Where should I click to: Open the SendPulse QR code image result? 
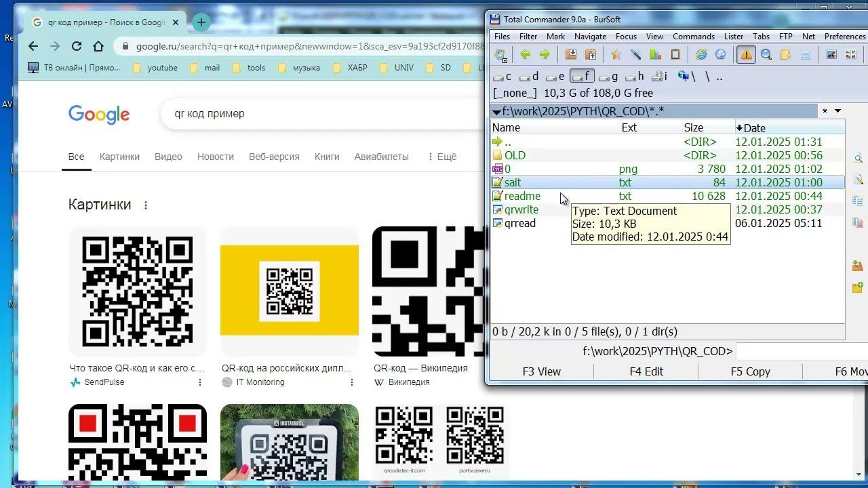tap(137, 291)
